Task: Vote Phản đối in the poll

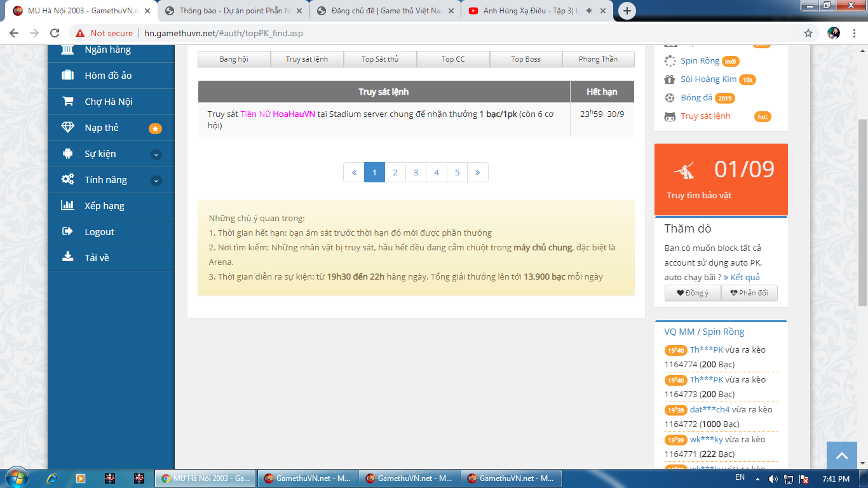Action: 749,293
